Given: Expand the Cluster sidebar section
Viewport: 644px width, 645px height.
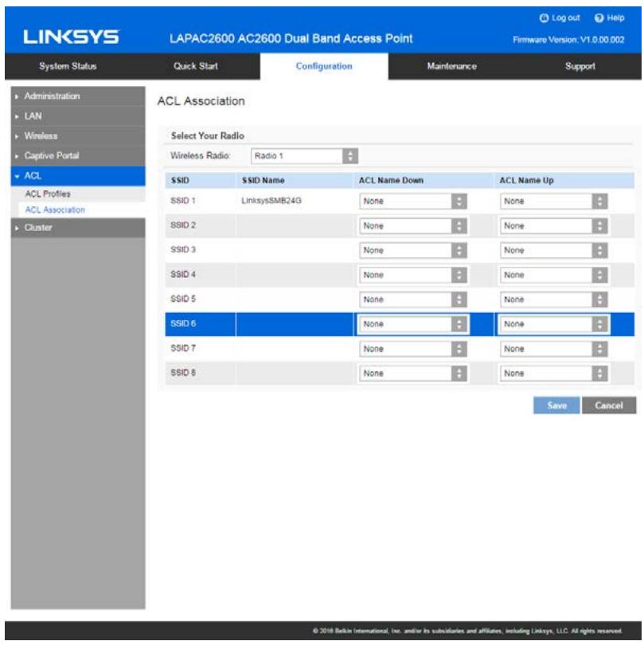Looking at the screenshot, I should coord(78,228).
